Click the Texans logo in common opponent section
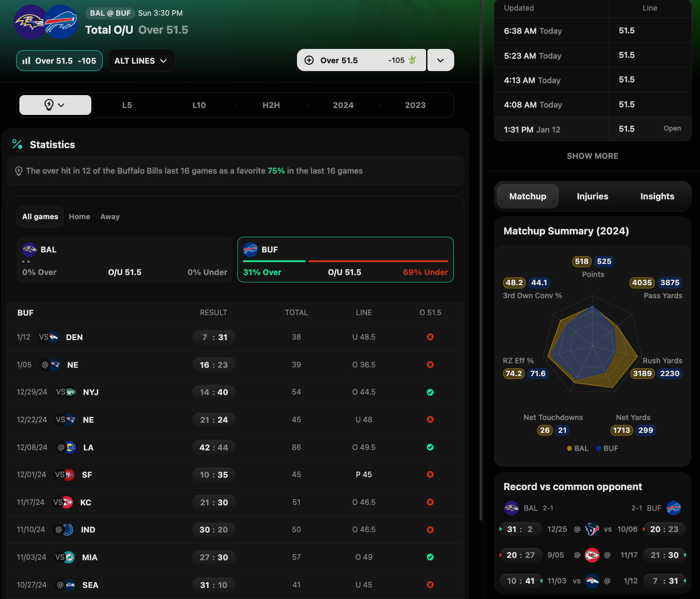This screenshot has height=599, width=700. [592, 529]
